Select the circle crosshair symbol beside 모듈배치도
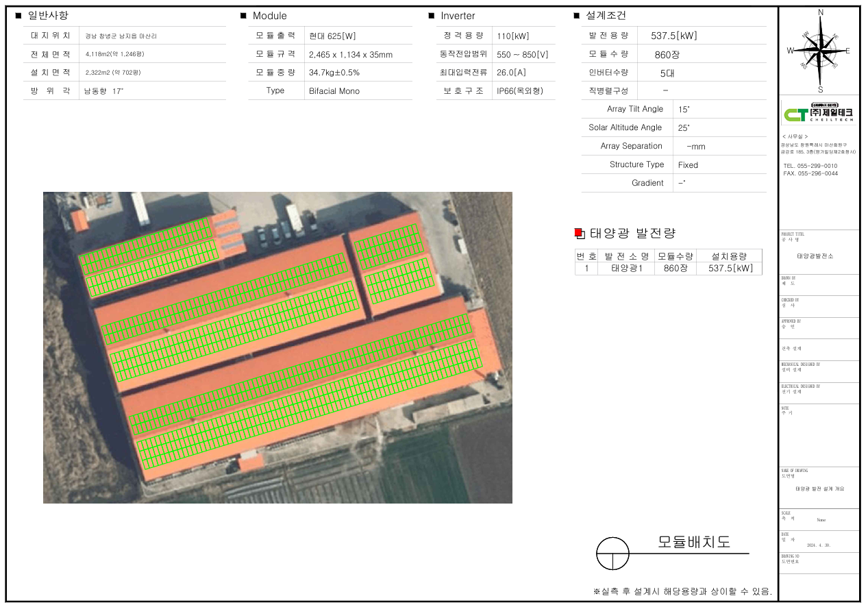The width and height of the screenshot is (868, 607). (612, 553)
